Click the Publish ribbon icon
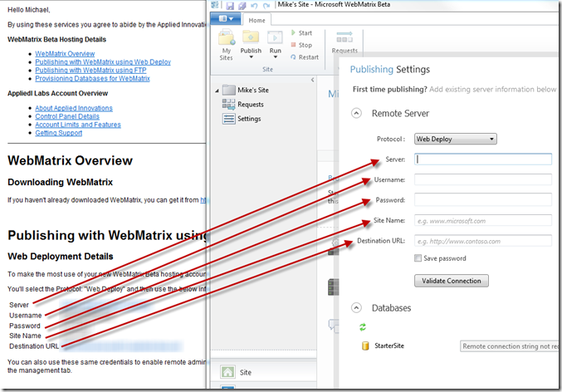Screen dimensions: 562x392 [251, 37]
